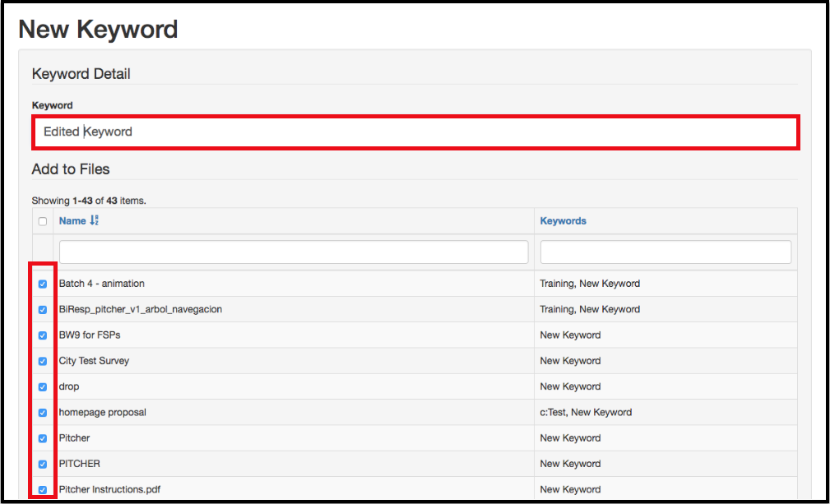Toggle the select-all checkbox in table header

(x=43, y=221)
